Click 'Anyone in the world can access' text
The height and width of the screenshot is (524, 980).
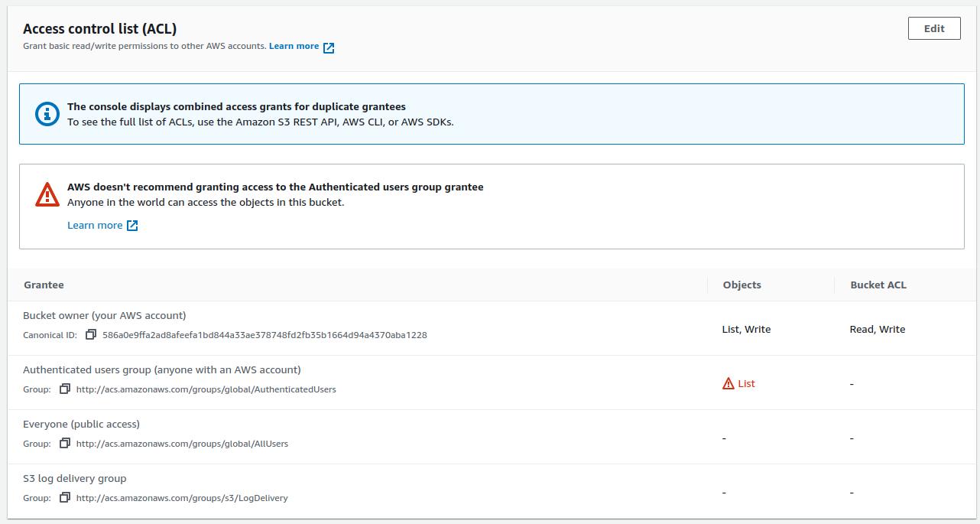206,203
